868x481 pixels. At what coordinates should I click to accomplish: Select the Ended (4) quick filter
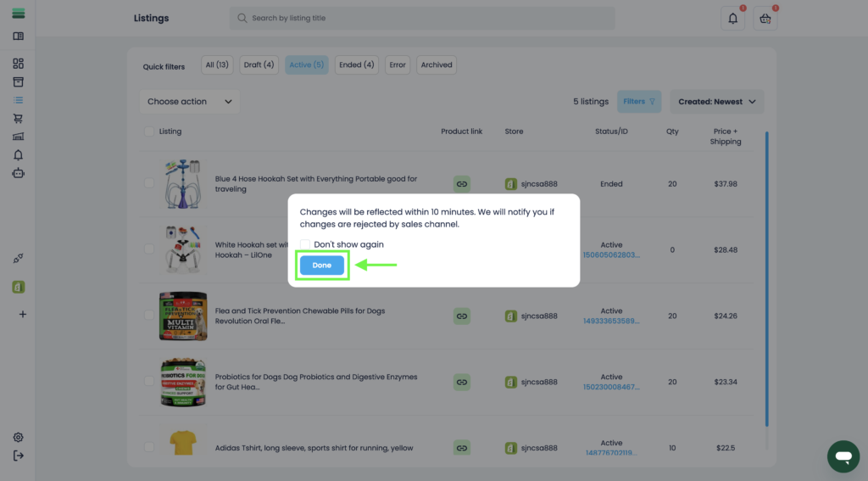[357, 64]
